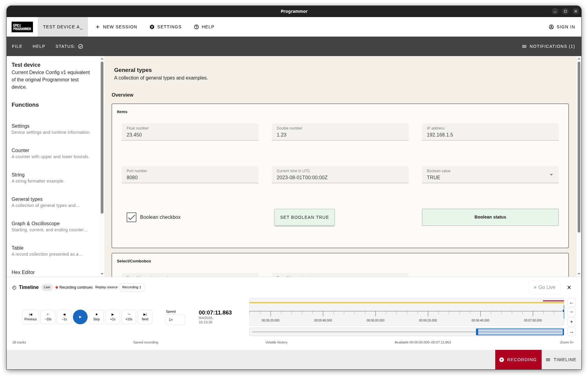Click the STATUS check indicator
This screenshot has height=377, width=588.
point(81,46)
